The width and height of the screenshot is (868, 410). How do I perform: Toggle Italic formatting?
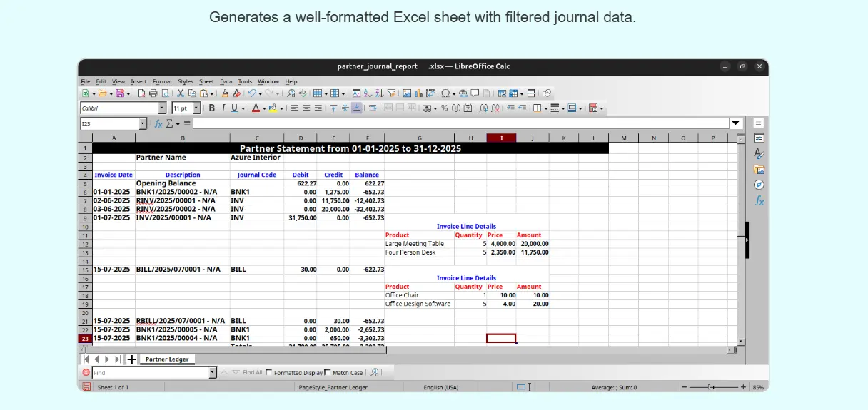pyautogui.click(x=223, y=108)
